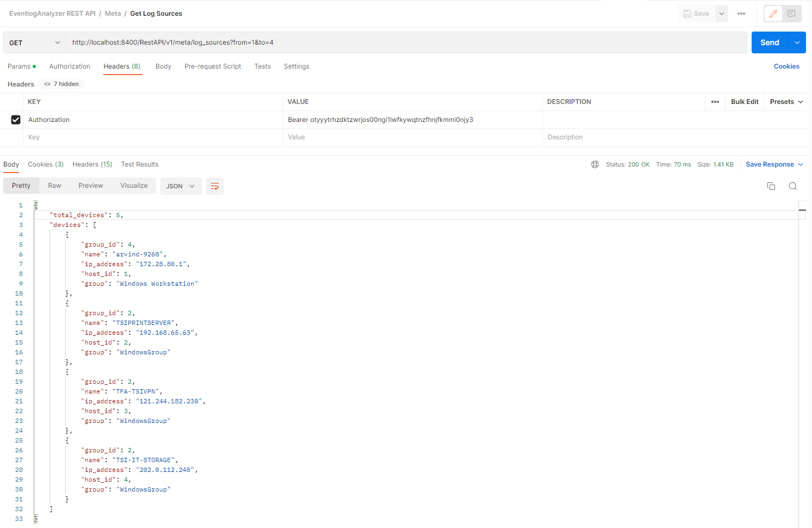
Task: Open the Presets dropdown
Action: pyautogui.click(x=785, y=101)
